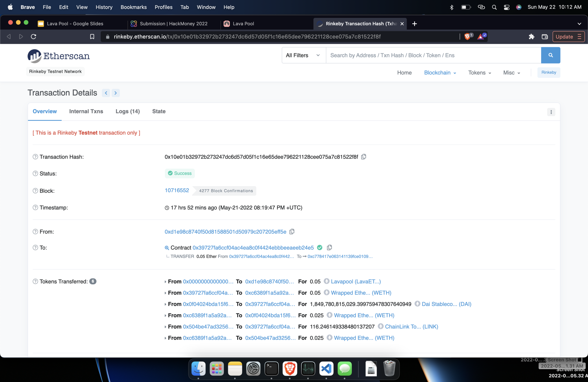The height and width of the screenshot is (382, 588).
Task: Expand the Tokens nav menu
Action: tap(479, 73)
